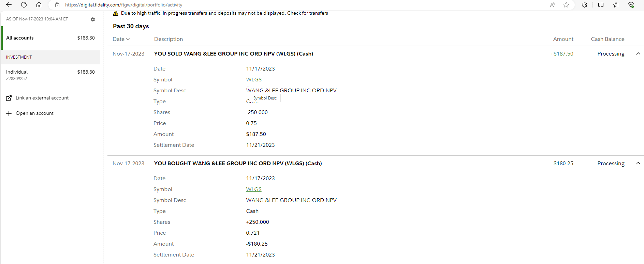
Task: Select All accounts in the sidebar
Action: point(50,38)
